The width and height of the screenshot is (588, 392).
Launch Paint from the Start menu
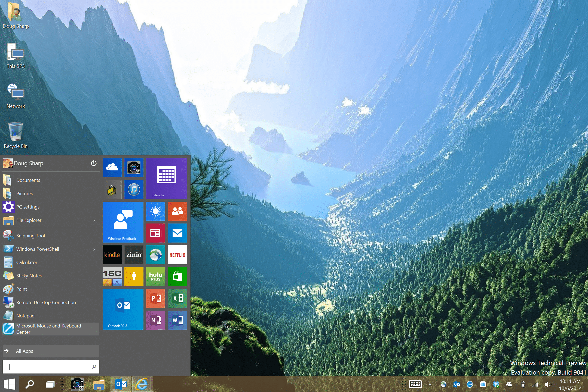(x=51, y=289)
